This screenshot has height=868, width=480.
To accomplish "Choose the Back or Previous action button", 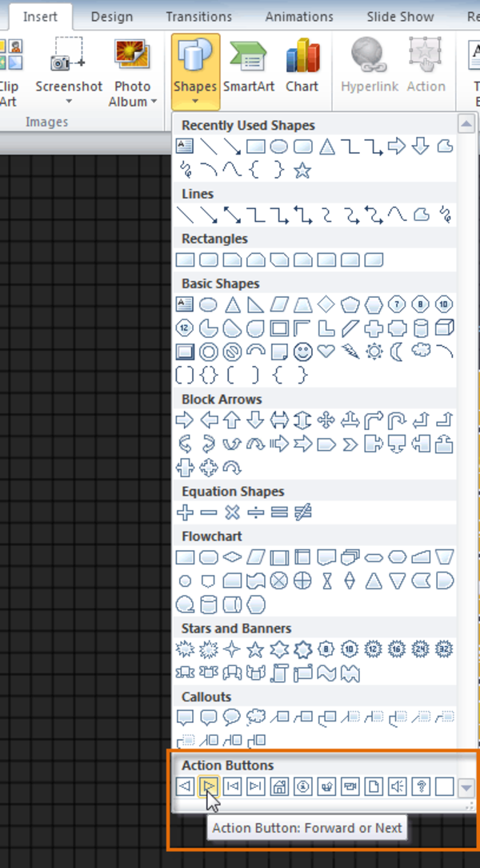I will point(185,786).
